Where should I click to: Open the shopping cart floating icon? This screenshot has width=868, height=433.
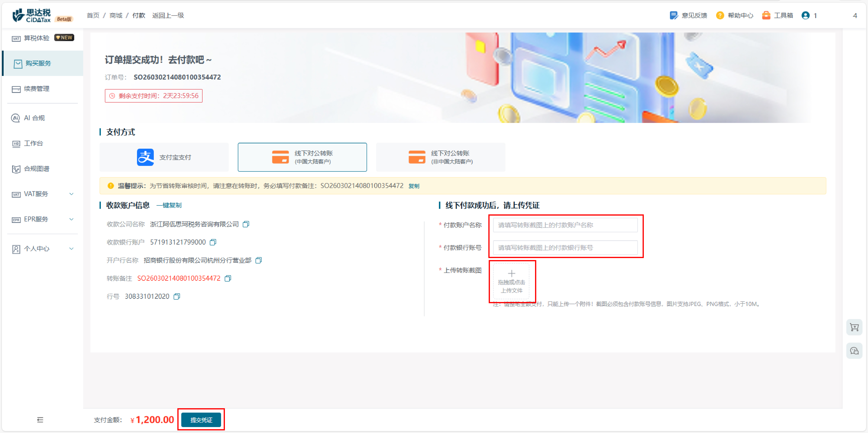point(854,327)
